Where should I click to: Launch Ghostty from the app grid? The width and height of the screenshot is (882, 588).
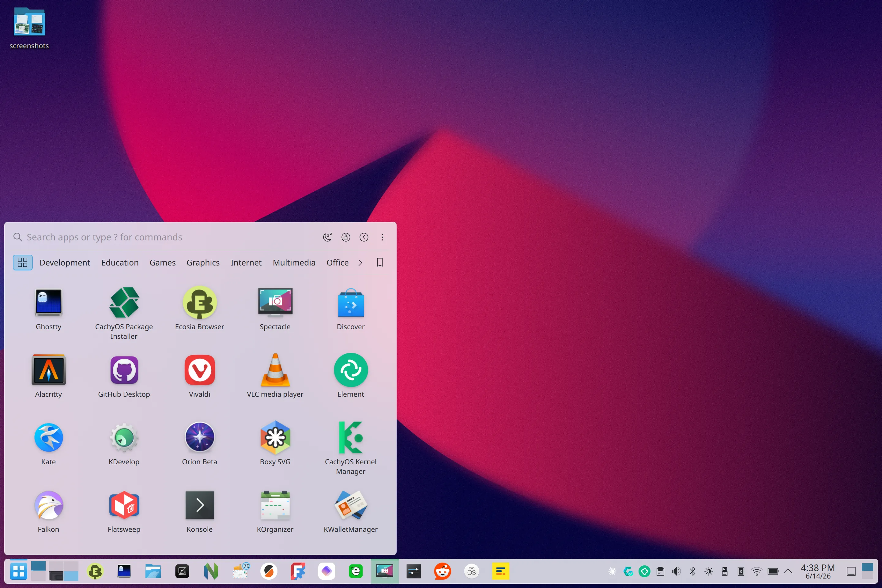point(48,309)
